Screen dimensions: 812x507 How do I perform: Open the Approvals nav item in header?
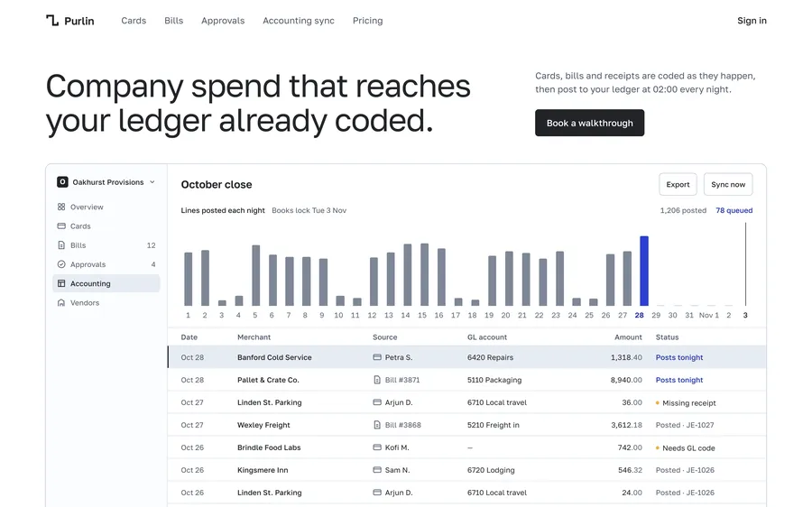(223, 21)
